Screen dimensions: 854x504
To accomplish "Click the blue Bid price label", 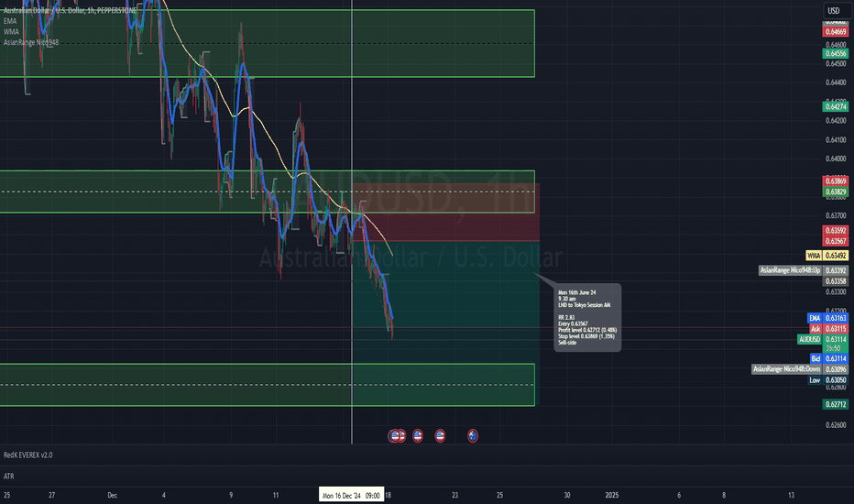I will pos(828,358).
